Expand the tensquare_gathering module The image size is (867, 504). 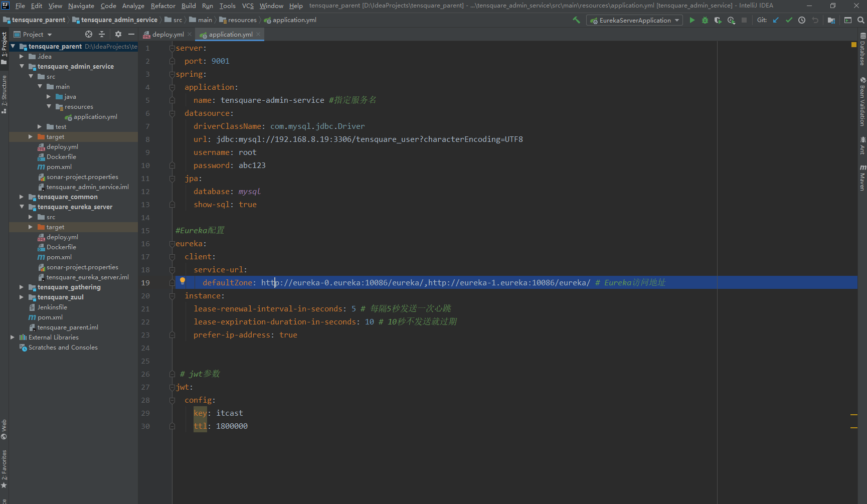22,287
